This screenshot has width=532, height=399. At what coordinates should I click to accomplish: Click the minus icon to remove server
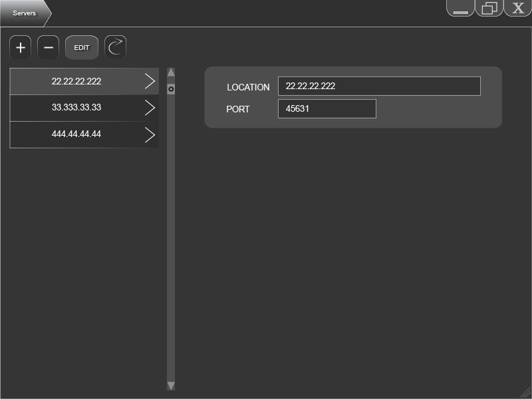click(x=48, y=47)
